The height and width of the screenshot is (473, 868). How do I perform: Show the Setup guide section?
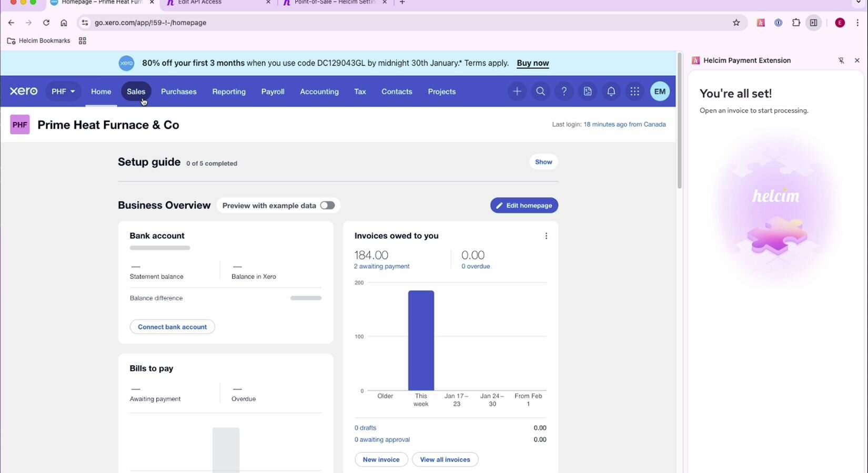pyautogui.click(x=543, y=162)
